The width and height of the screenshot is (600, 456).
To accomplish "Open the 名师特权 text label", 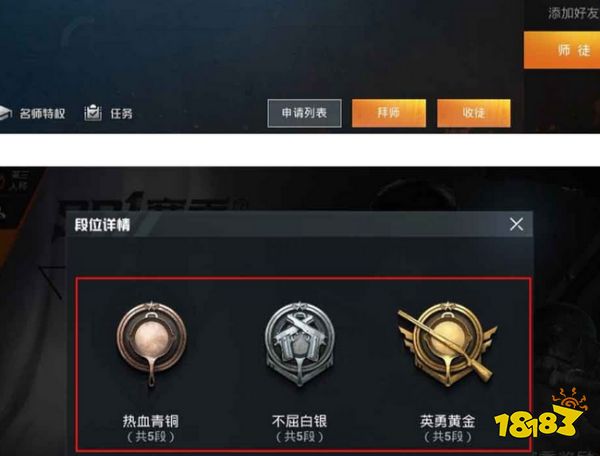I will tap(42, 114).
